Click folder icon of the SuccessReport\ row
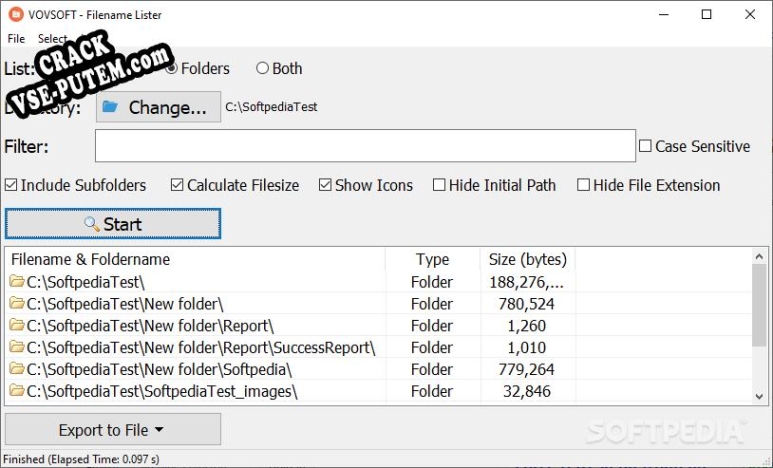 (x=17, y=347)
